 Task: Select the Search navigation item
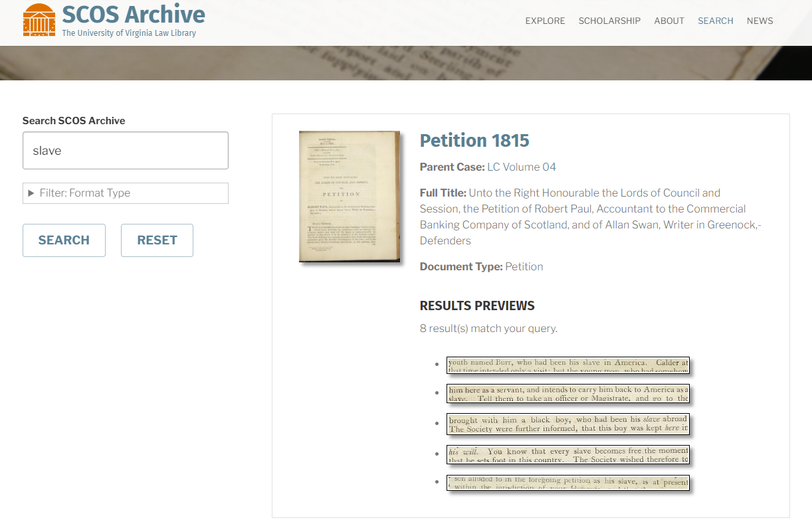715,21
